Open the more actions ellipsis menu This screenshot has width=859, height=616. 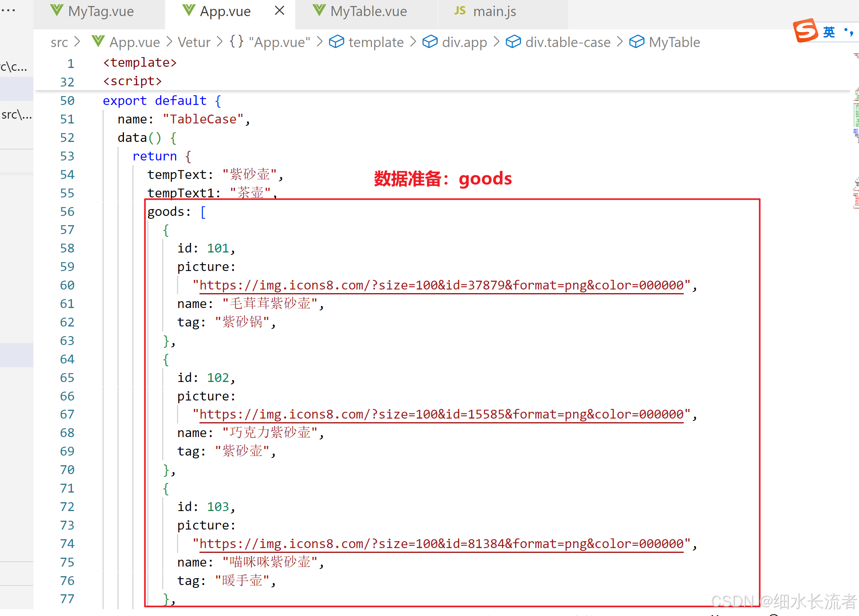pos(8,10)
